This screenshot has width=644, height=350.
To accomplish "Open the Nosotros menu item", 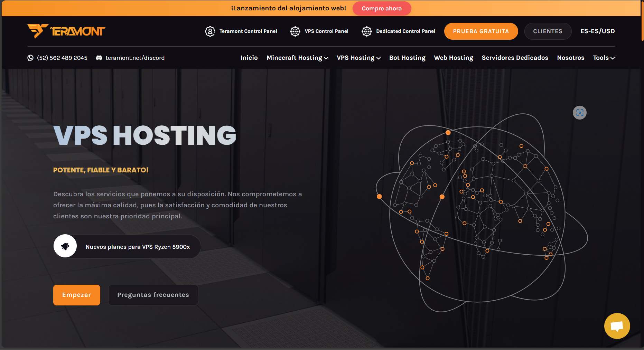I will pos(570,58).
